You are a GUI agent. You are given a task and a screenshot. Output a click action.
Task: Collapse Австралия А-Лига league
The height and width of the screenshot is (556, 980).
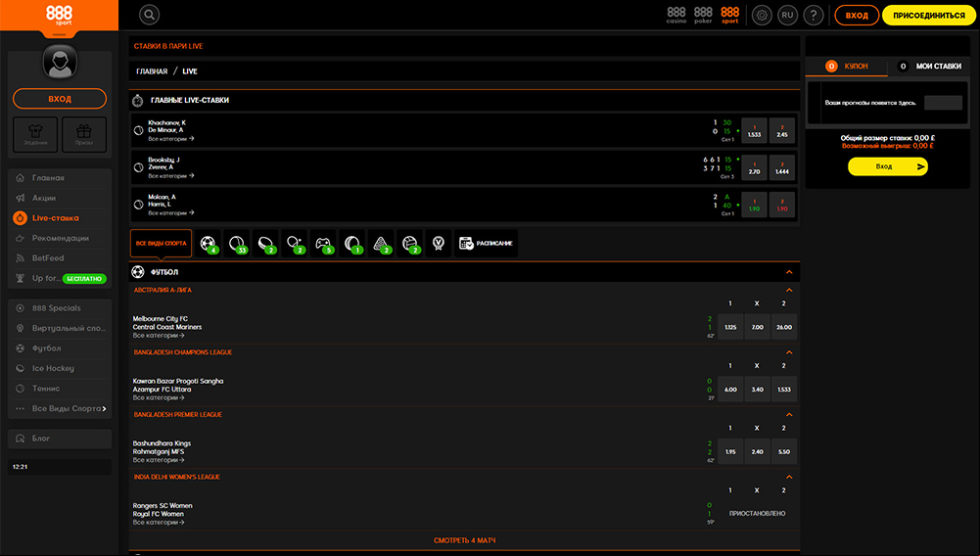[x=789, y=290]
